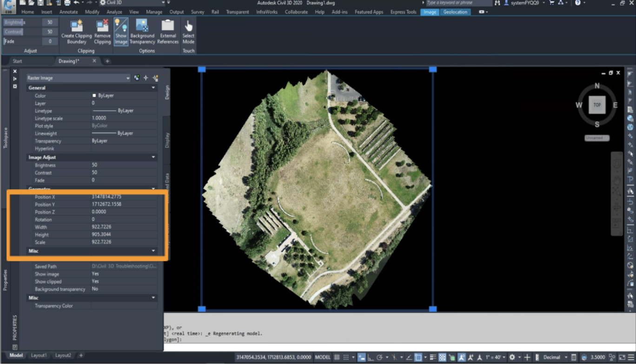The image size is (636, 364).
Task: Switch to the Layout1 tab
Action: click(39, 355)
